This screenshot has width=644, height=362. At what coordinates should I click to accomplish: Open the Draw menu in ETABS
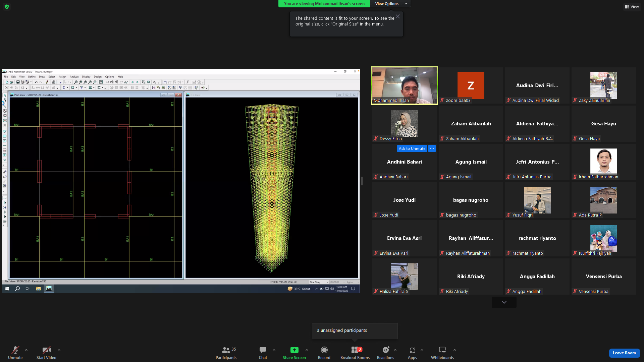pyautogui.click(x=42, y=77)
